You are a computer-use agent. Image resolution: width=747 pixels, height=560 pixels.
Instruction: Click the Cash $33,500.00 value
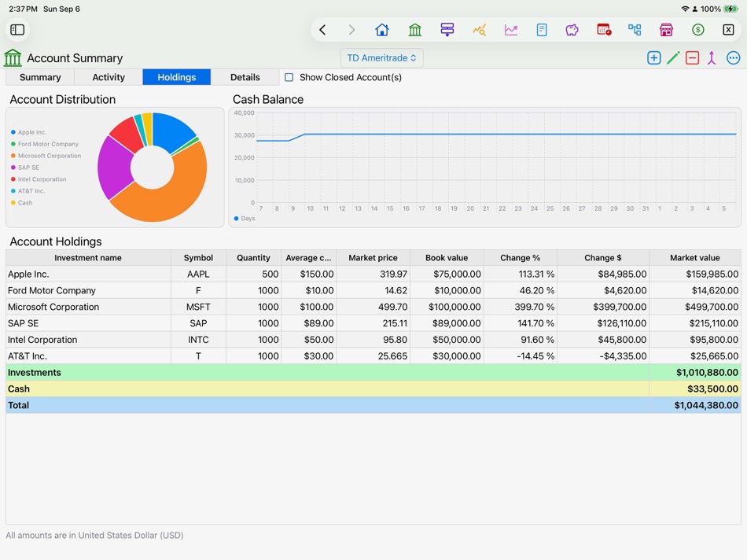pos(712,389)
